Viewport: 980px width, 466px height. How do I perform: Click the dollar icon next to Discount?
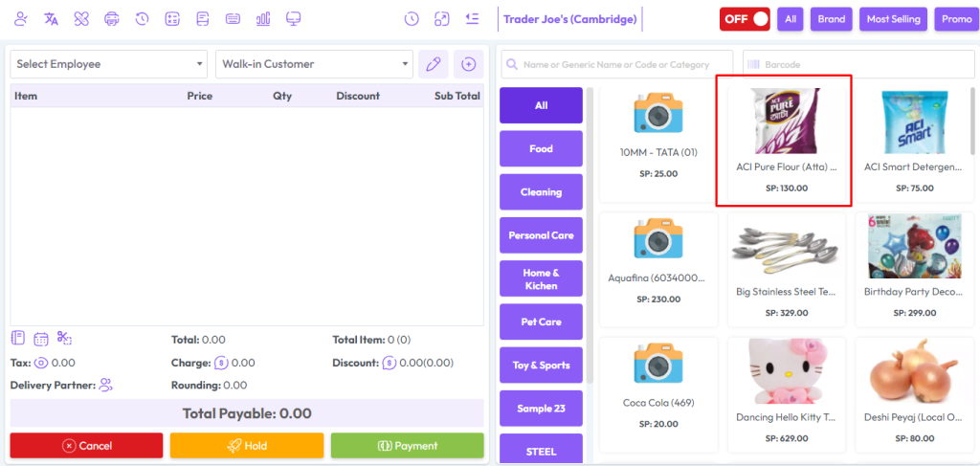(390, 363)
